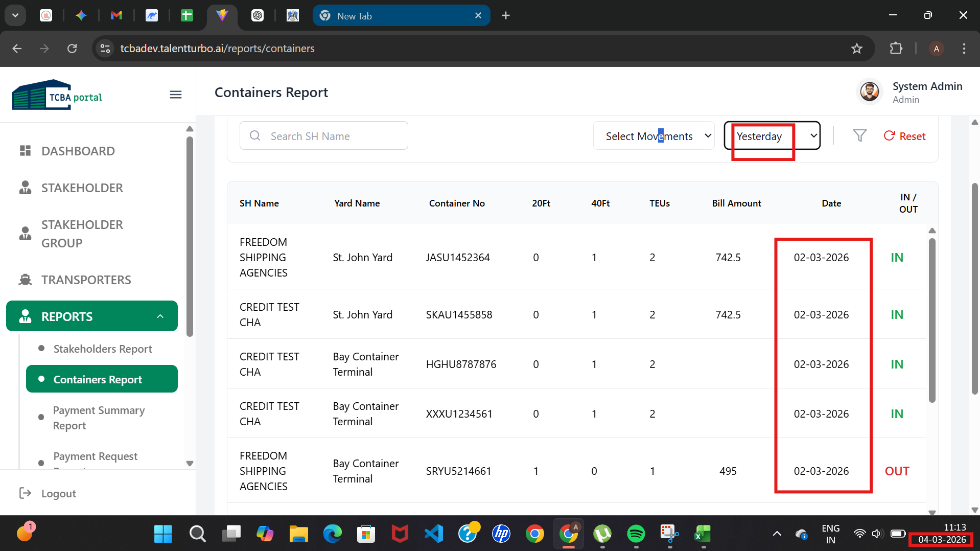Screen dimensions: 980x551
Task: Click Logout at sidebar bottom
Action: click(x=58, y=494)
